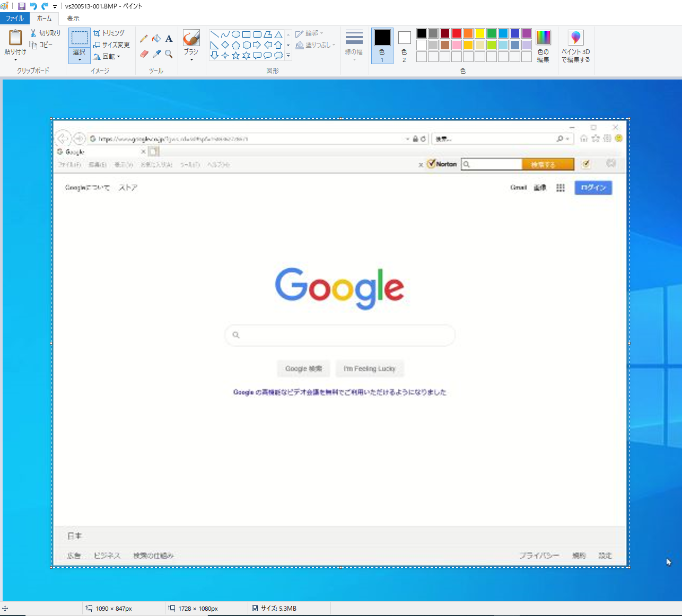Screen dimensions: 682x616
Task: Switch to the ホーム ribbon tab
Action: 44,18
